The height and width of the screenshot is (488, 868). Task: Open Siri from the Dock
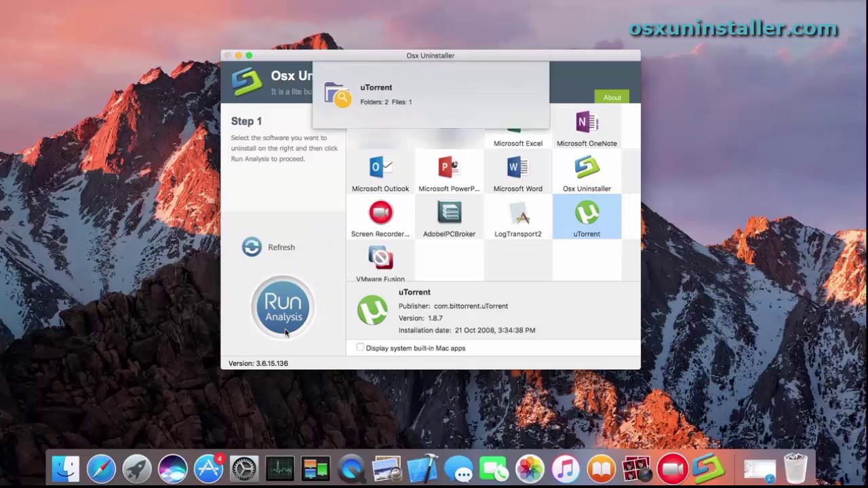click(x=173, y=469)
